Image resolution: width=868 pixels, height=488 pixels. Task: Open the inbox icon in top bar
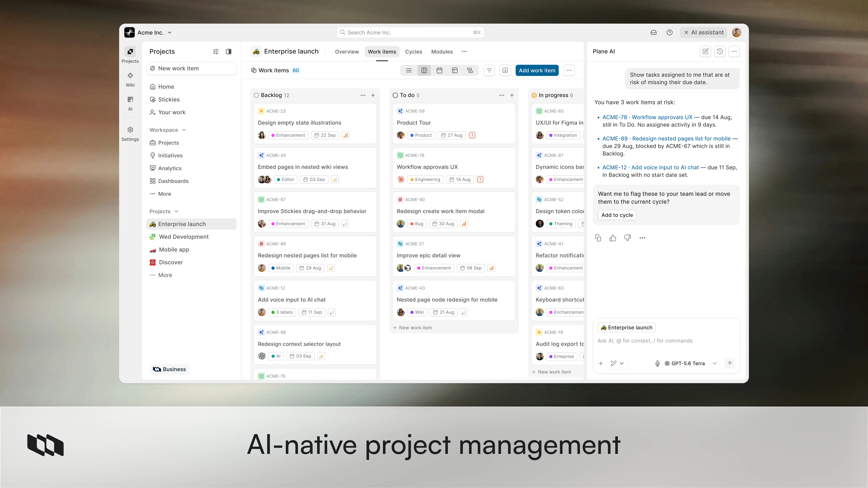coord(653,32)
